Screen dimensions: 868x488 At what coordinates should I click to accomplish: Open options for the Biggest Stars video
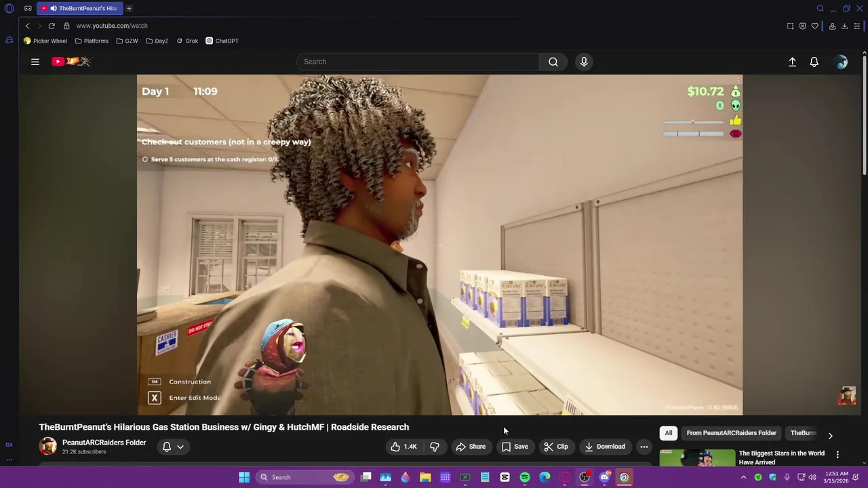click(837, 455)
